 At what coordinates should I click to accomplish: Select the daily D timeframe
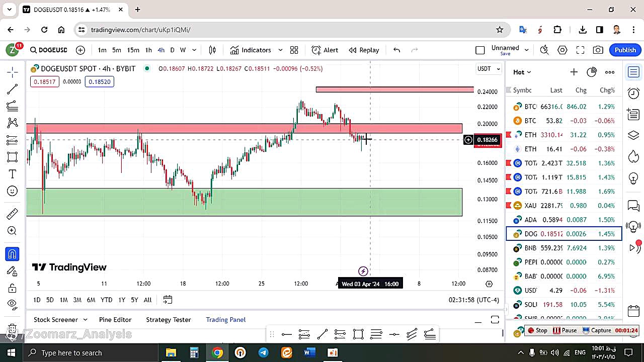pos(172,50)
